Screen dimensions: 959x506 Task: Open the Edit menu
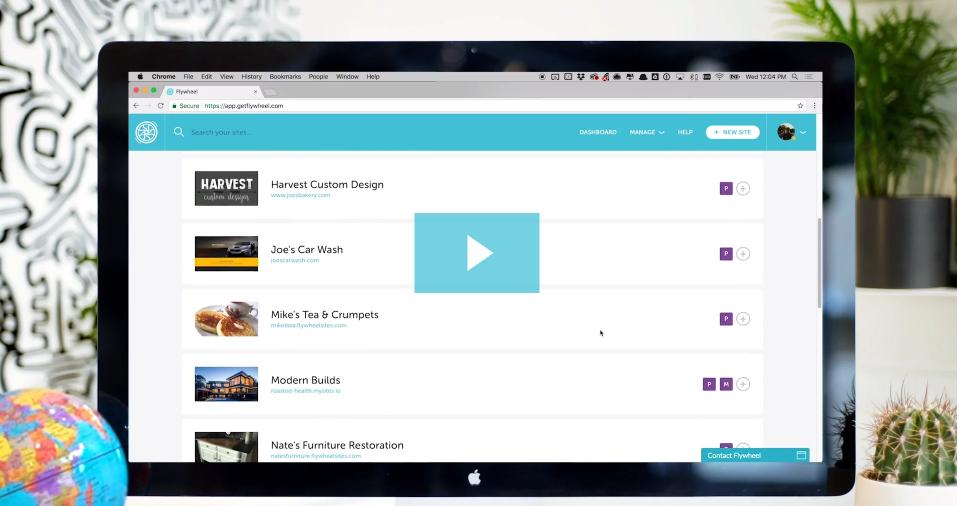(207, 76)
